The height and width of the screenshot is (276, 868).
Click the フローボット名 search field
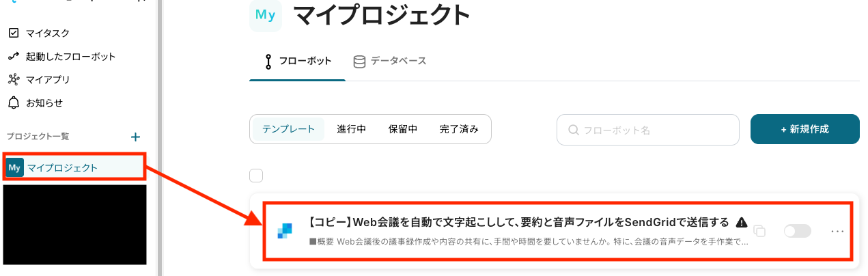[x=648, y=130]
